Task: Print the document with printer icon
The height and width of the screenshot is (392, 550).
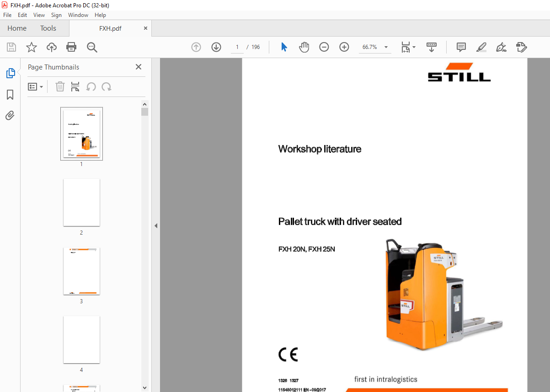Action: pos(71,47)
